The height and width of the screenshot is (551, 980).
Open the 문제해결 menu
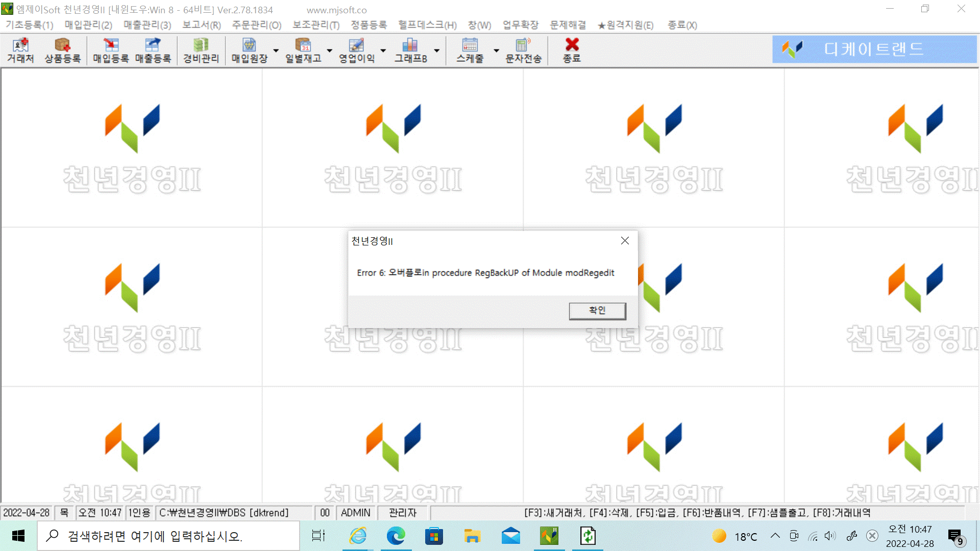click(568, 25)
